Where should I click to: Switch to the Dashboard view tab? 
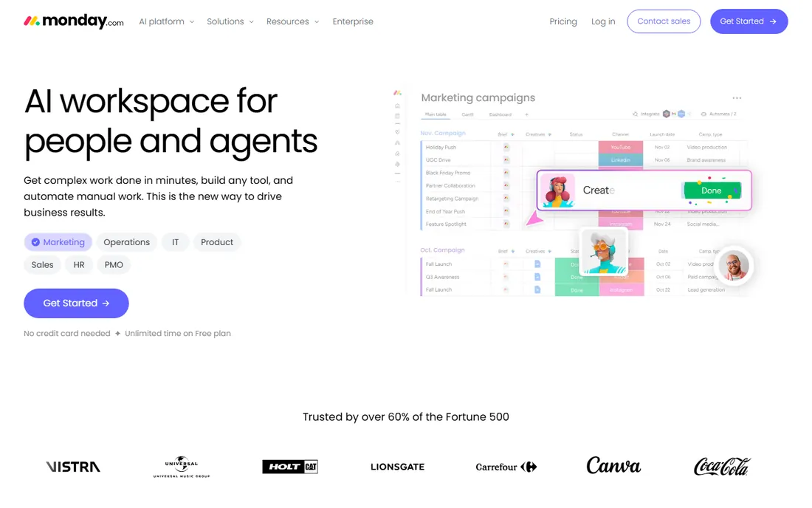[500, 114]
